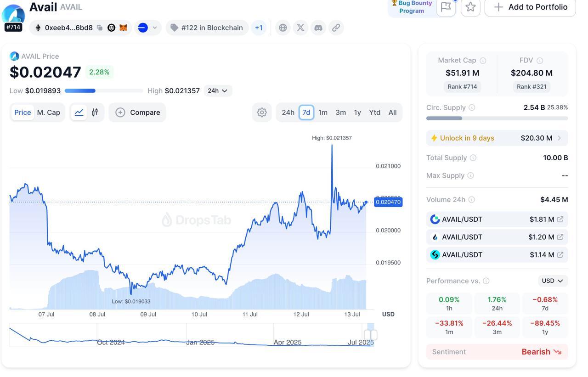Viewport: 588px width, 377px height.
Task: Click the #714 rank badge on logo
Action: tap(13, 27)
